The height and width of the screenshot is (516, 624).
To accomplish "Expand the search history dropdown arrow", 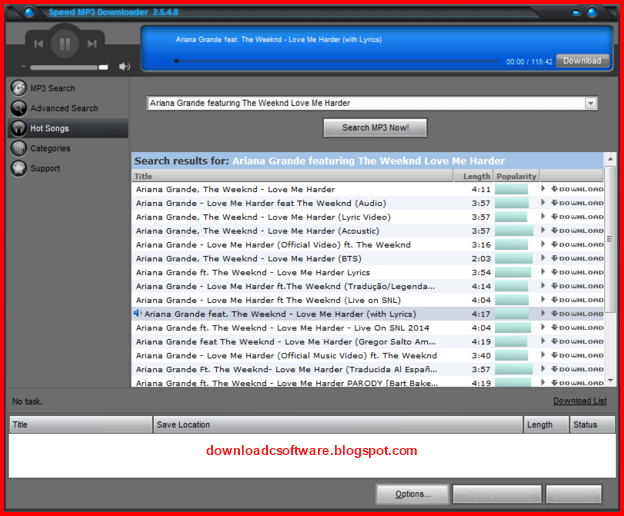I will [x=591, y=103].
